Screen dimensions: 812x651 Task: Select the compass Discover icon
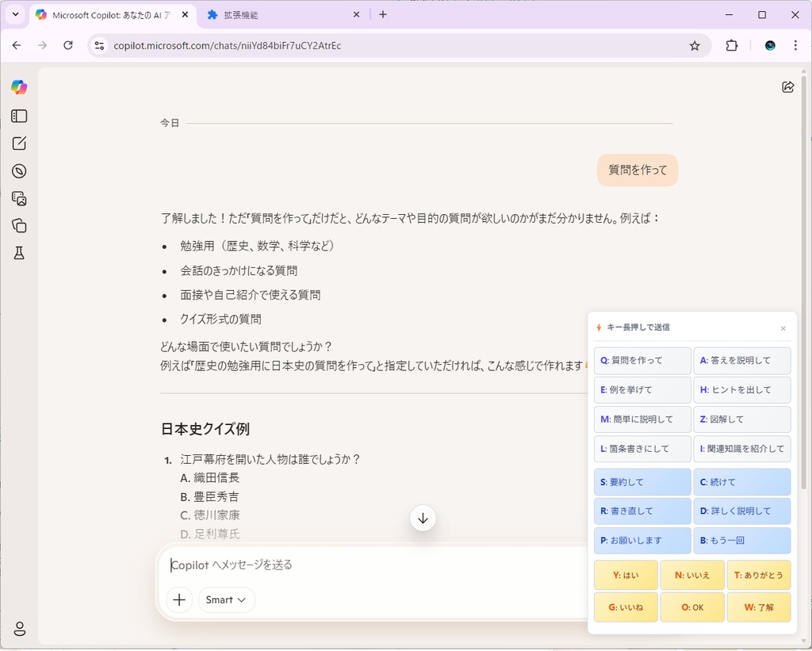tap(19, 170)
